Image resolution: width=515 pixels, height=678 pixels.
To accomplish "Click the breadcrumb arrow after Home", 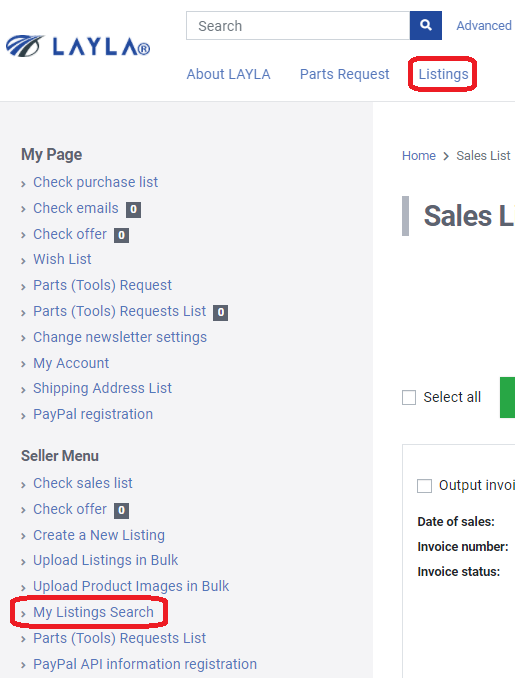I will pyautogui.click(x=446, y=156).
